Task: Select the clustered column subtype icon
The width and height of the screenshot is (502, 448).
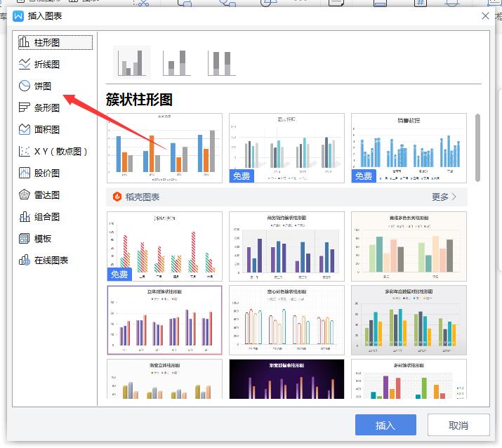Action: [x=132, y=62]
